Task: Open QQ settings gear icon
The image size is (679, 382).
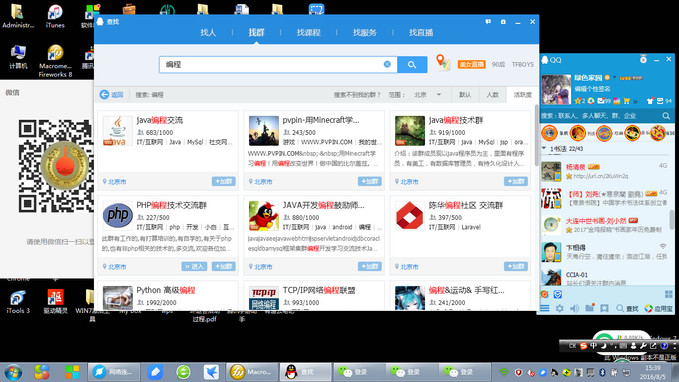Action: (x=559, y=308)
